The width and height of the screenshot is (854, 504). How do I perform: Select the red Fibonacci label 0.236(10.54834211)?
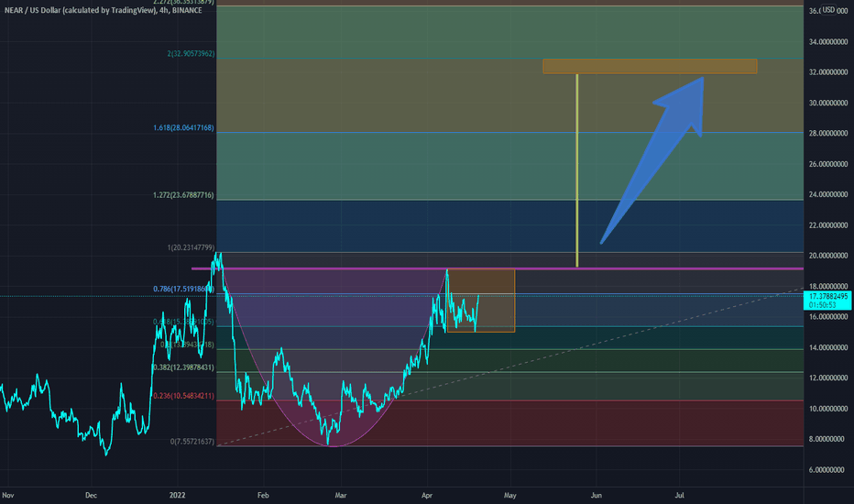click(x=183, y=396)
